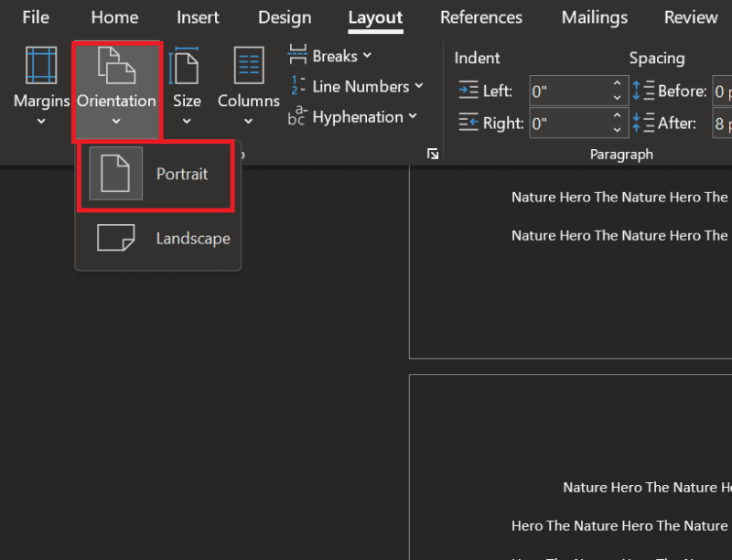Expand the Breaks dropdown chevron

[365, 55]
